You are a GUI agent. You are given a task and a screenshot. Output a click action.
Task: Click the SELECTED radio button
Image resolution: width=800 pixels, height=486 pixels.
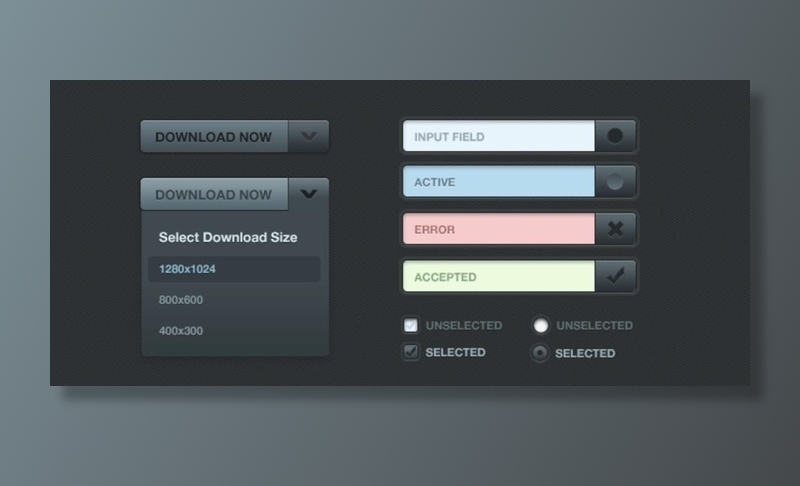click(540, 353)
